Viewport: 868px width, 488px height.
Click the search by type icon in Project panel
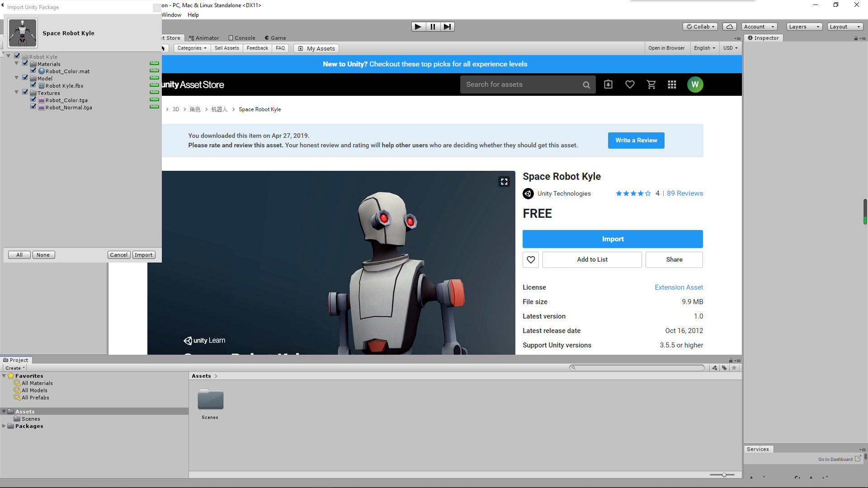click(715, 368)
